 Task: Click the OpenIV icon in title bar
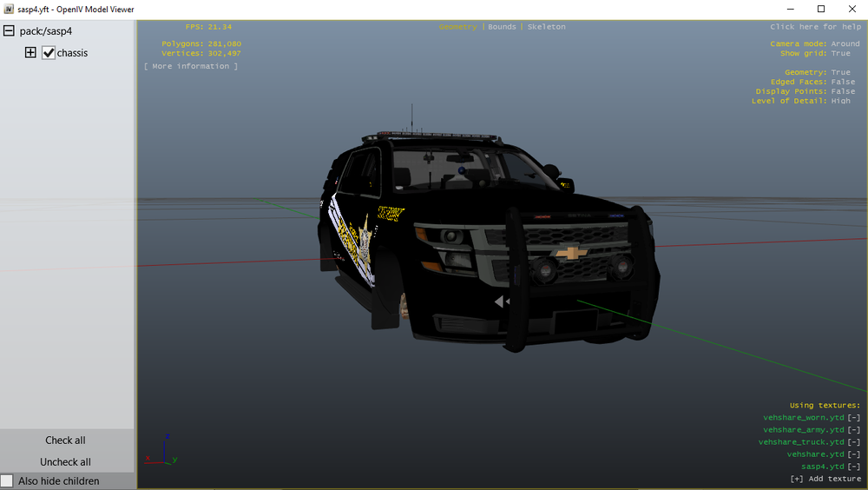tap(9, 9)
